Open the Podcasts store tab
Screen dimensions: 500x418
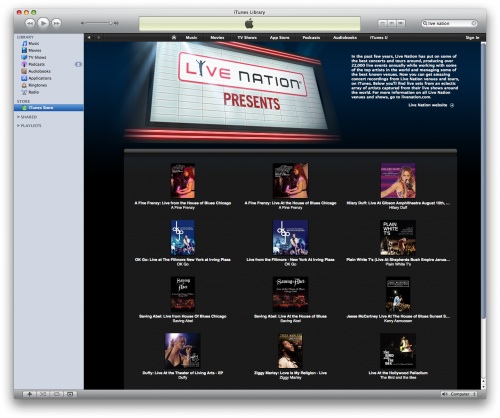pos(311,38)
